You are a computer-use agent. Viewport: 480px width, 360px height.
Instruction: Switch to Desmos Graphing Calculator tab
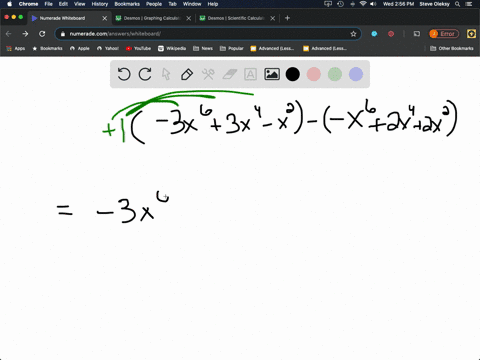click(x=152, y=18)
